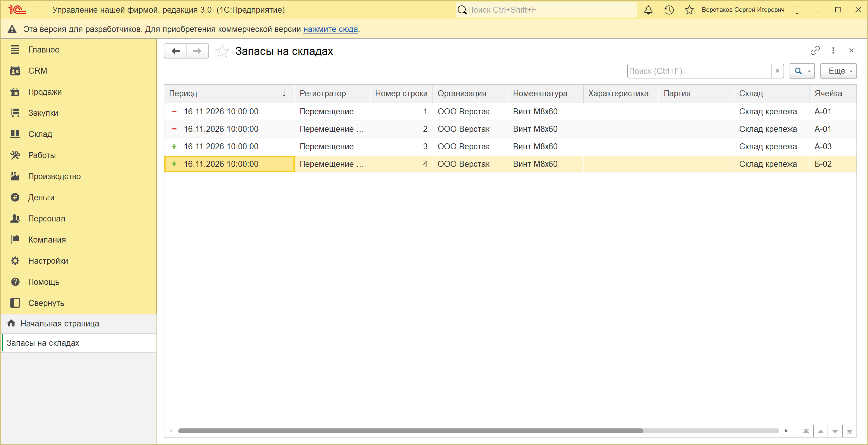
Task: Open notifications bell icon
Action: click(648, 10)
